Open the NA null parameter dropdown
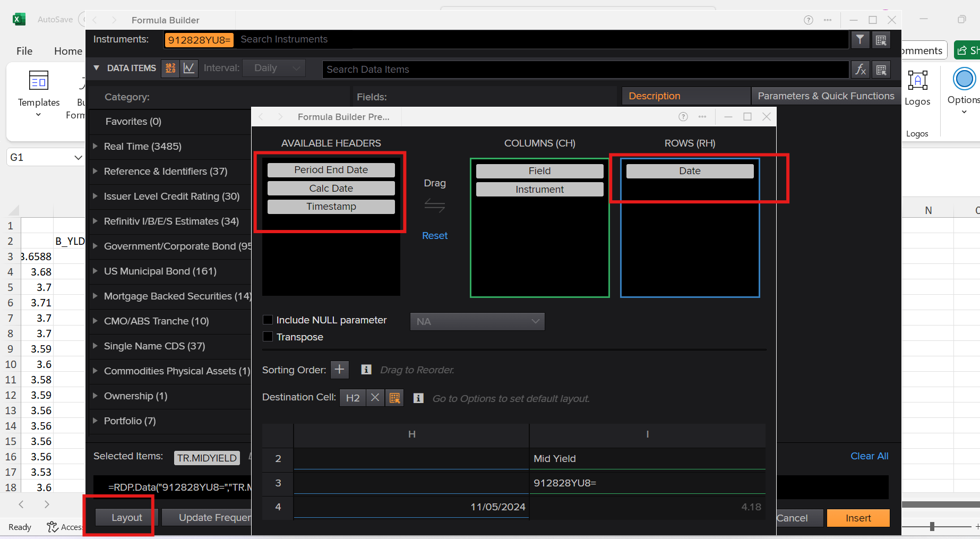Screen dimensions: 980x539 point(477,321)
